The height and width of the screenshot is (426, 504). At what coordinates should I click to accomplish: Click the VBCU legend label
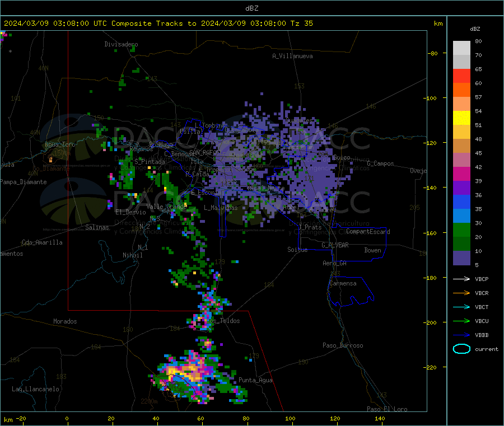[x=482, y=321]
